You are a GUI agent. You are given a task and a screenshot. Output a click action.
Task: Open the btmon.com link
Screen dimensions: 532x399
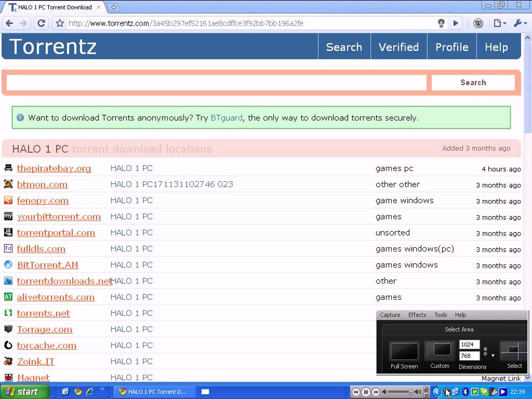tap(42, 185)
